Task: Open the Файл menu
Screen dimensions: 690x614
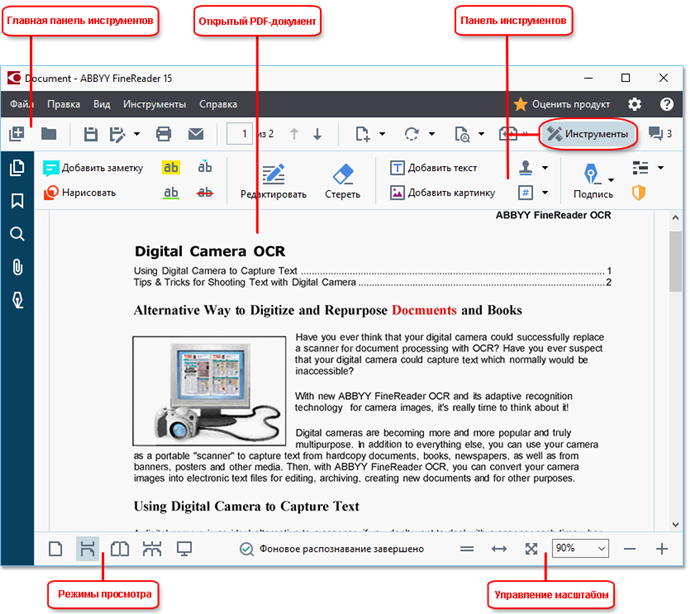Action: [x=21, y=104]
